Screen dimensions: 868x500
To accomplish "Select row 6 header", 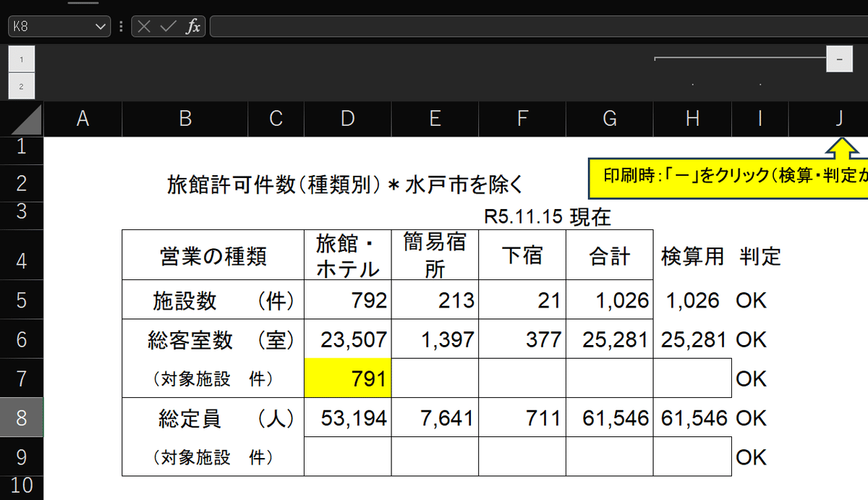I will point(22,339).
